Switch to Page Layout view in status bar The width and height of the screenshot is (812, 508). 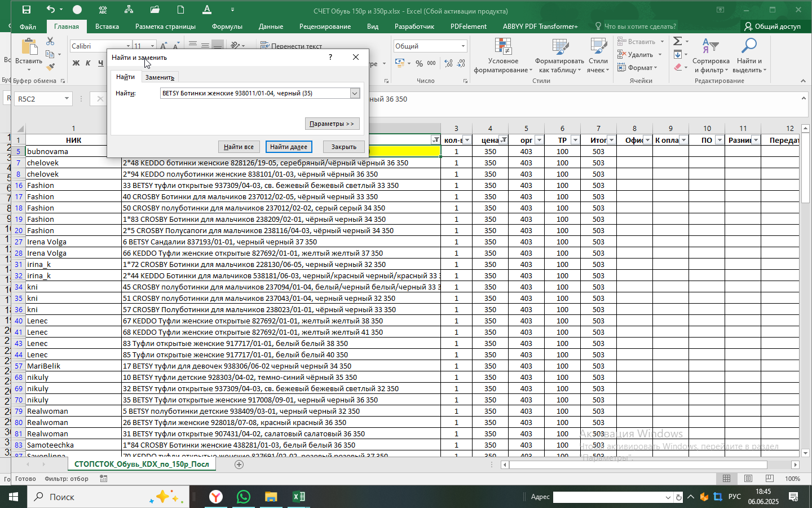pyautogui.click(x=748, y=479)
